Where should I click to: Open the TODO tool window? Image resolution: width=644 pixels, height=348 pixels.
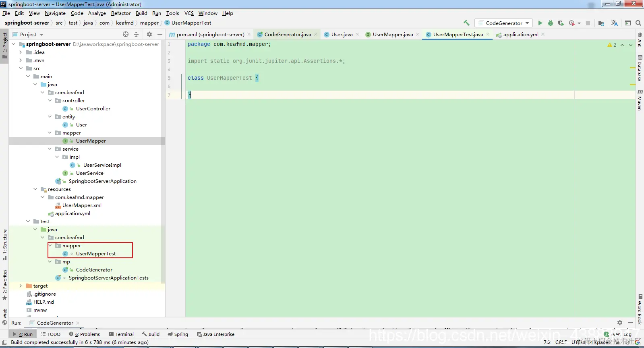coord(51,334)
